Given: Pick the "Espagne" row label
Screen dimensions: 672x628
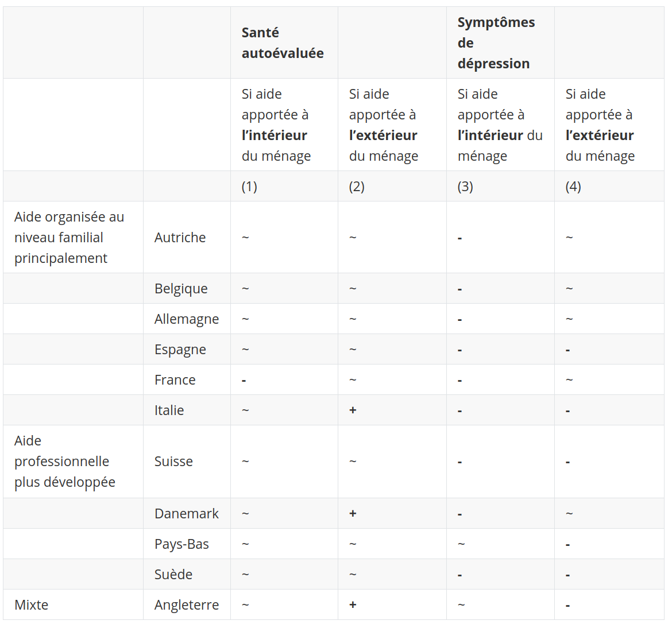Looking at the screenshot, I should coord(180,350).
